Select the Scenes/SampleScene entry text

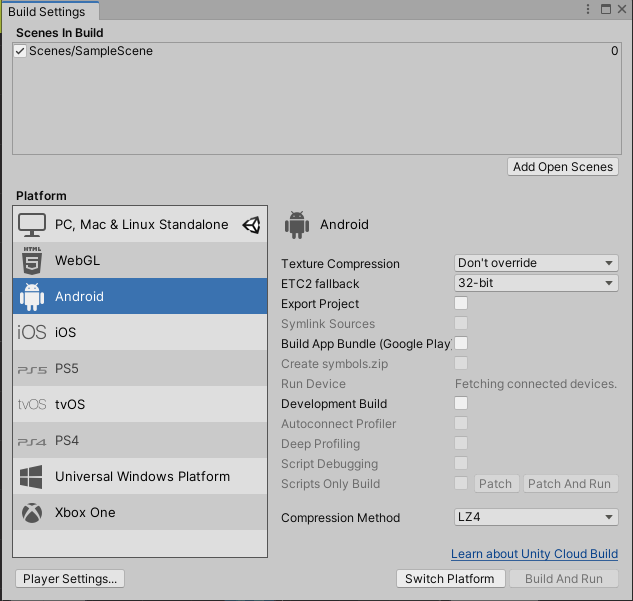[x=91, y=51]
